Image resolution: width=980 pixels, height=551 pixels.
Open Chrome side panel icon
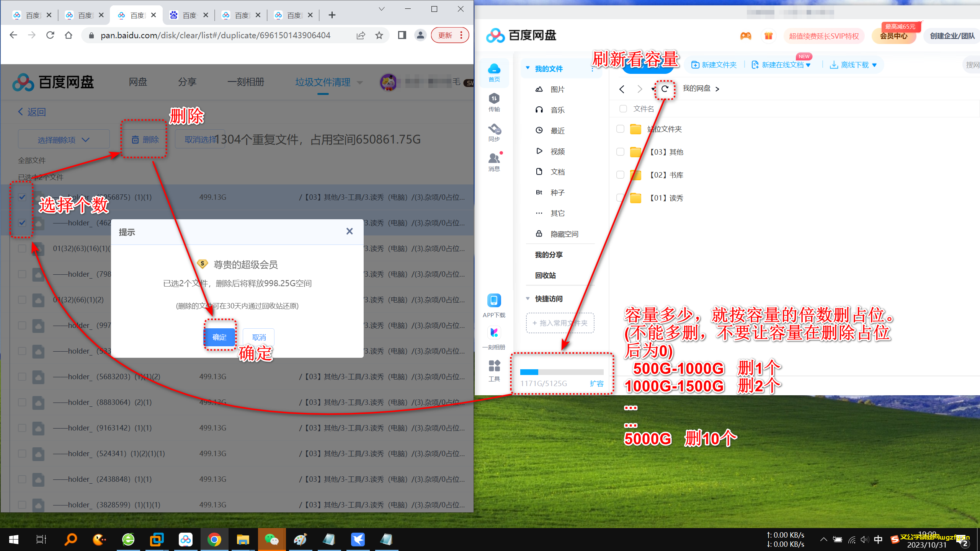[x=402, y=35]
